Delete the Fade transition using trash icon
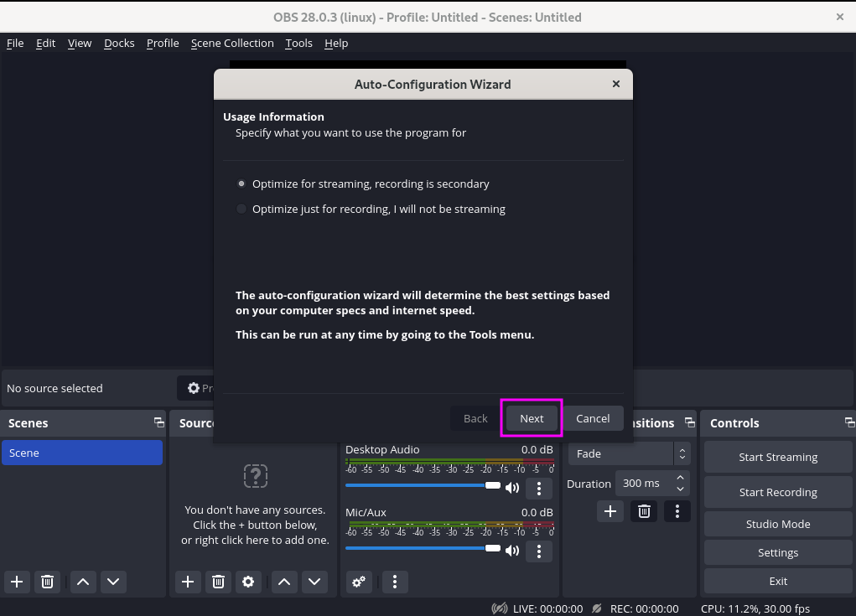The height and width of the screenshot is (616, 856). [644, 510]
